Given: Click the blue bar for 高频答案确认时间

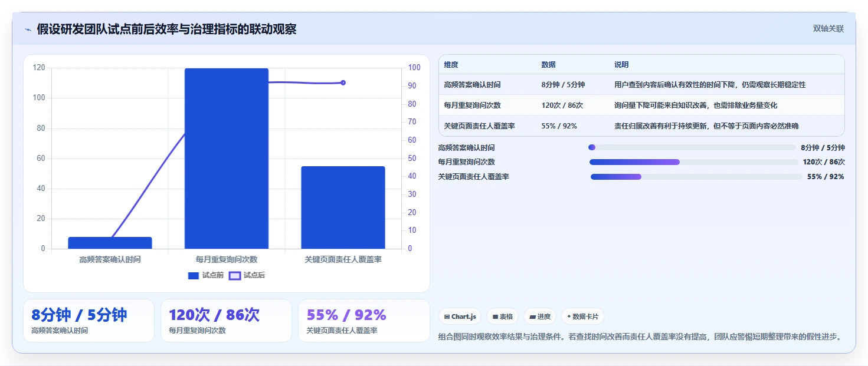Looking at the screenshot, I should coord(110,243).
